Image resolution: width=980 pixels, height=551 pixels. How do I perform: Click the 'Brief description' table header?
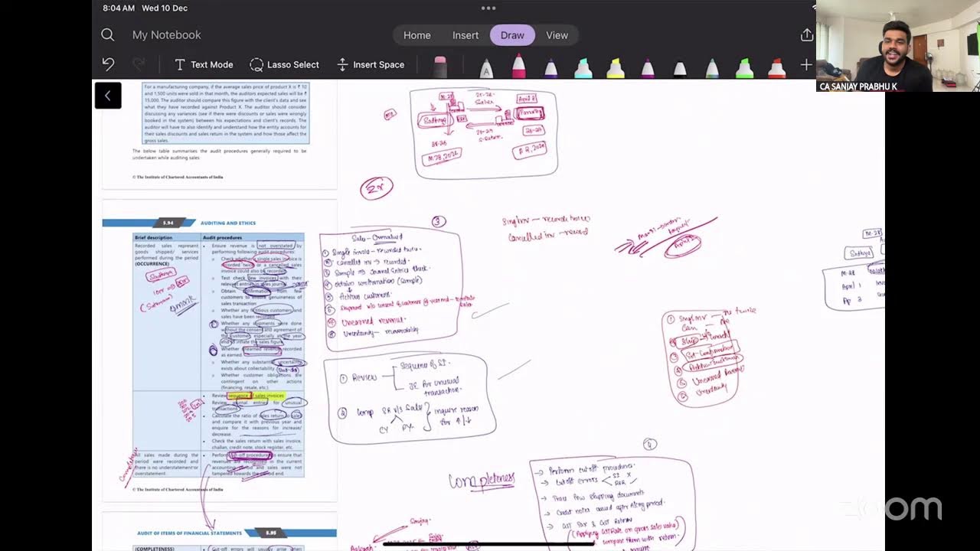pyautogui.click(x=154, y=237)
